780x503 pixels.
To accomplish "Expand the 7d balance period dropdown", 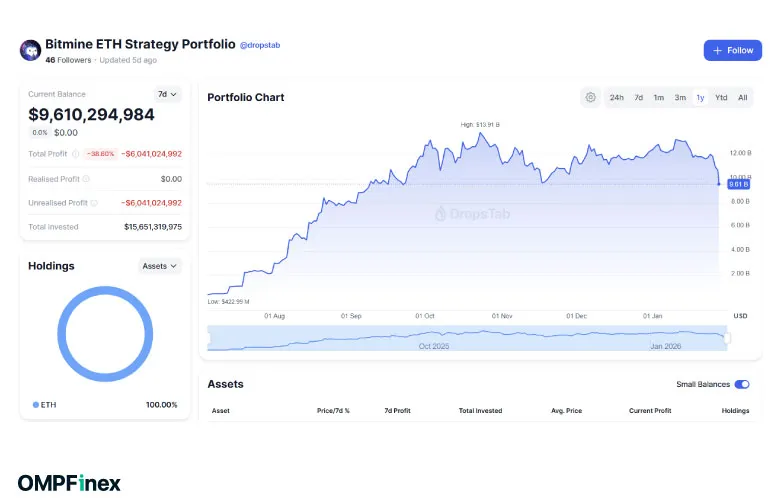I will click(167, 94).
